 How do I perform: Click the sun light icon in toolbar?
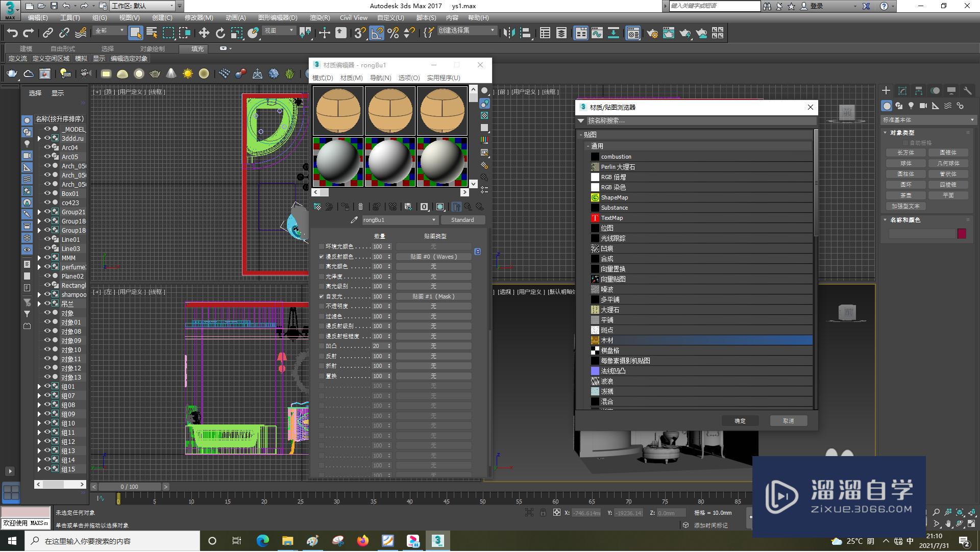coord(188,74)
